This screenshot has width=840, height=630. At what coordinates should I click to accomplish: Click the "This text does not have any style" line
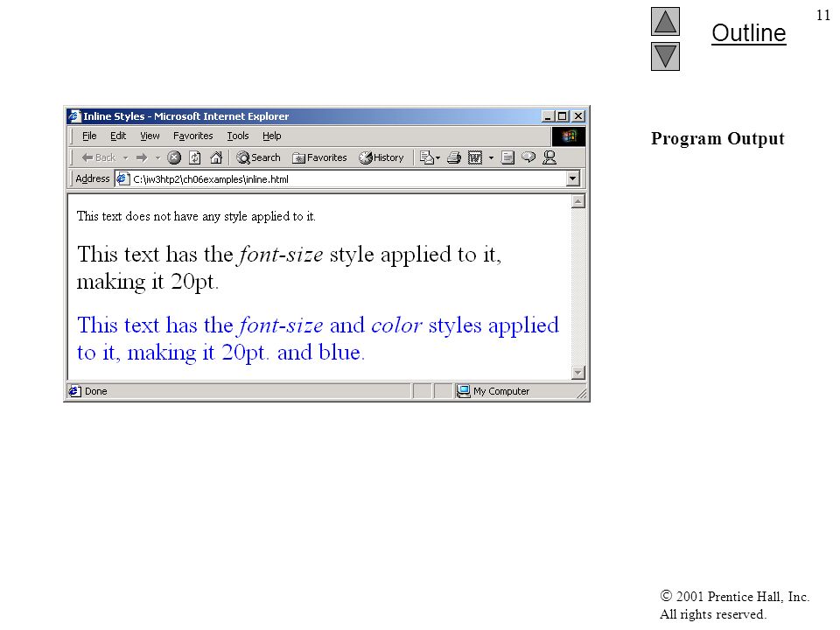196,216
